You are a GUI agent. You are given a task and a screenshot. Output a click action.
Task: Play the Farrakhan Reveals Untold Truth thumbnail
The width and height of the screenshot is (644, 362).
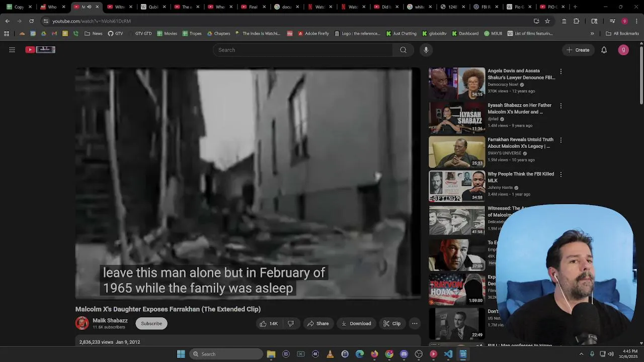coord(457,152)
